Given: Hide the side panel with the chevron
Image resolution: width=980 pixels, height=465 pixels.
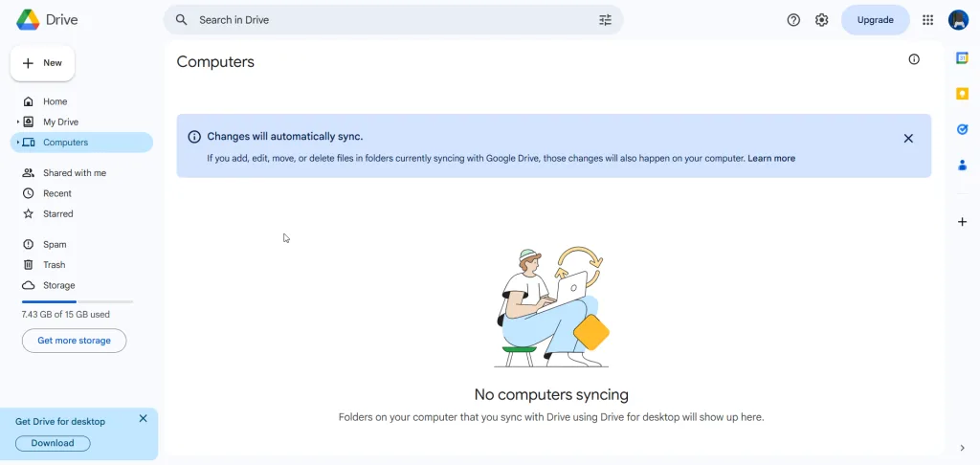Looking at the screenshot, I should [x=962, y=448].
